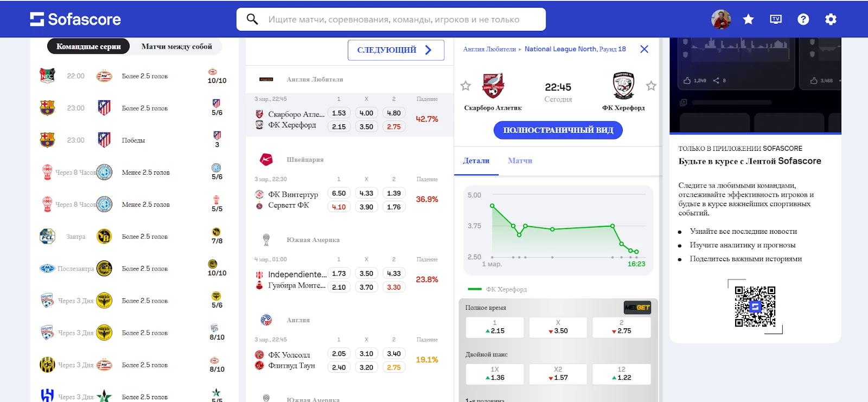Click odds 1.53 for Скарборо
The height and width of the screenshot is (402, 868).
click(x=339, y=113)
